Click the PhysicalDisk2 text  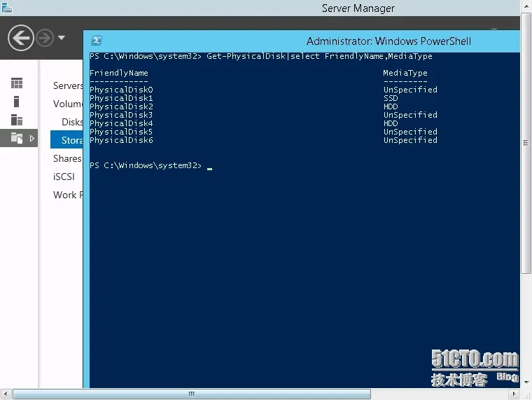coord(121,106)
